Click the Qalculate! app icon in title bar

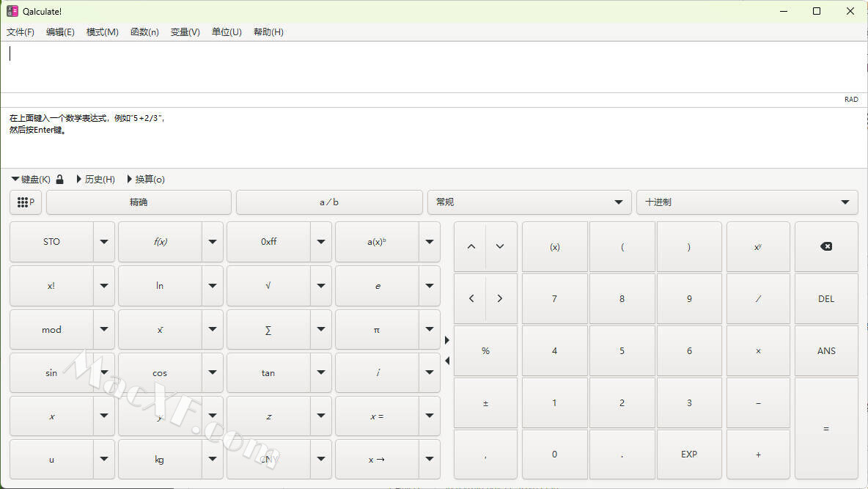[x=12, y=11]
